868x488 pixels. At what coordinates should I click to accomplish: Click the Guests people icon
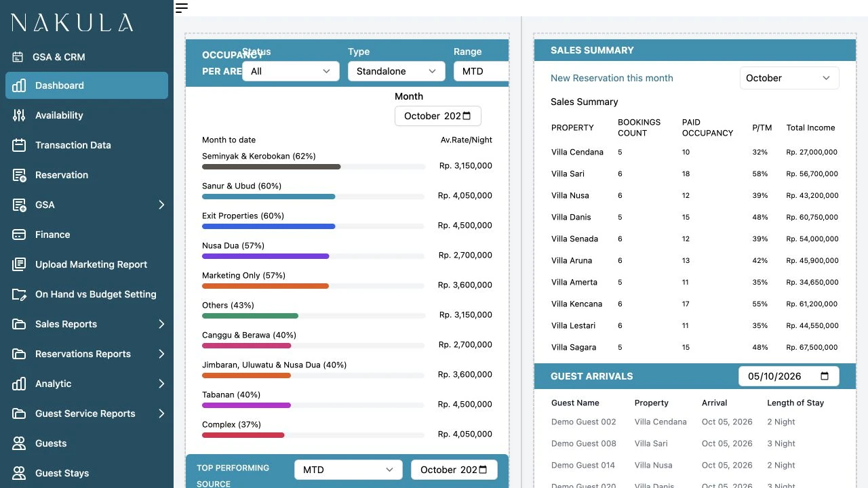tap(19, 443)
